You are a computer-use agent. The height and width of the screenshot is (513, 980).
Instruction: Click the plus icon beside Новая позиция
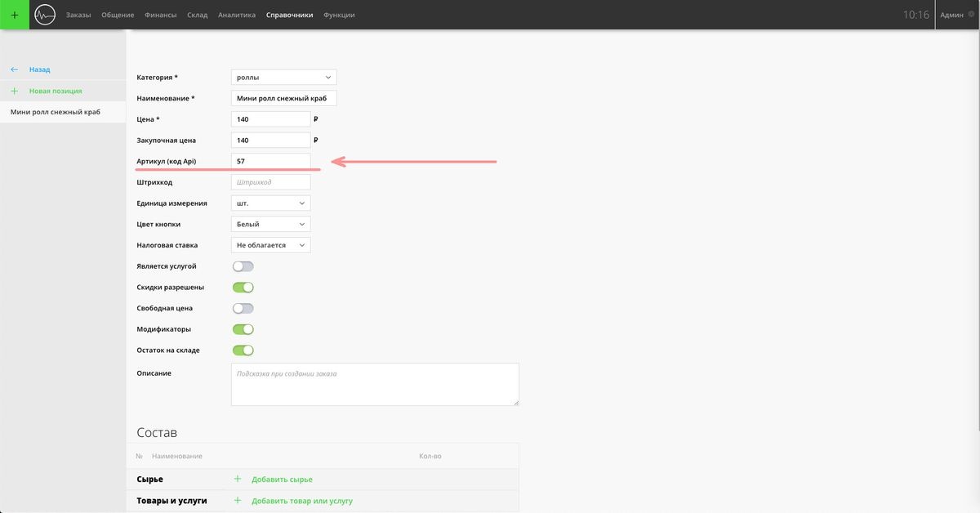pos(14,91)
